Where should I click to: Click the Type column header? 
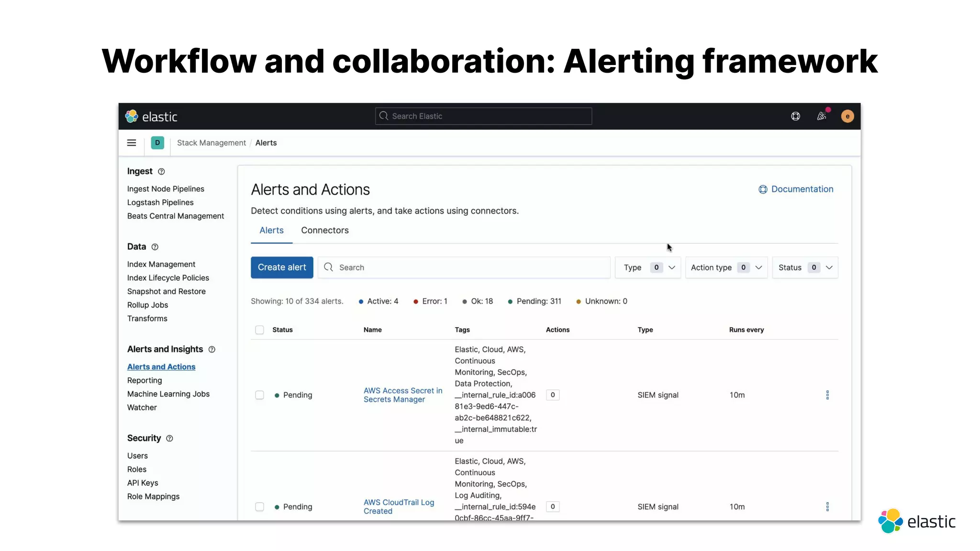(645, 330)
